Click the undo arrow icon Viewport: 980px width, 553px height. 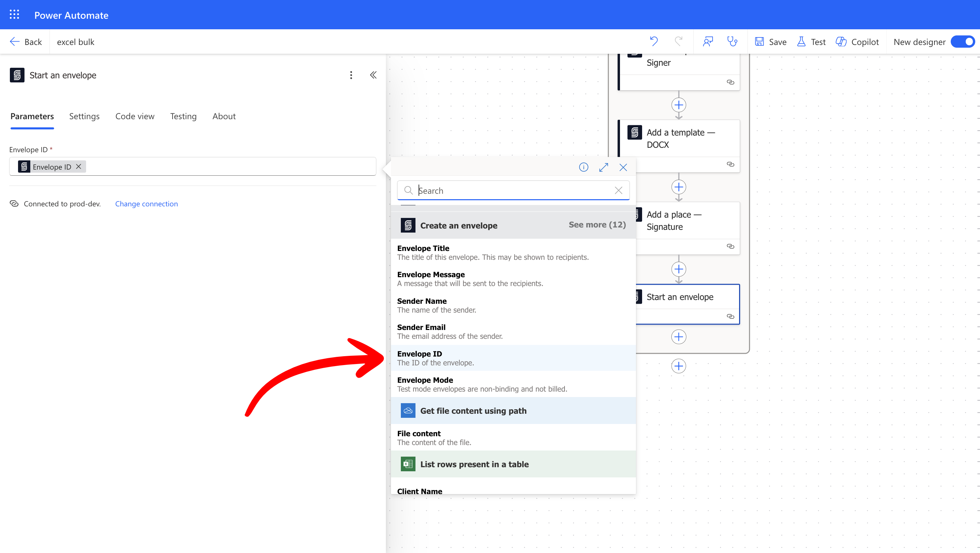pyautogui.click(x=654, y=42)
